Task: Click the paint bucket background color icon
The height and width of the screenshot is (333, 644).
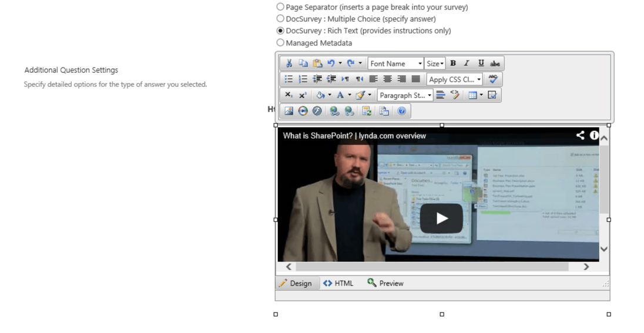Action: [x=320, y=95]
